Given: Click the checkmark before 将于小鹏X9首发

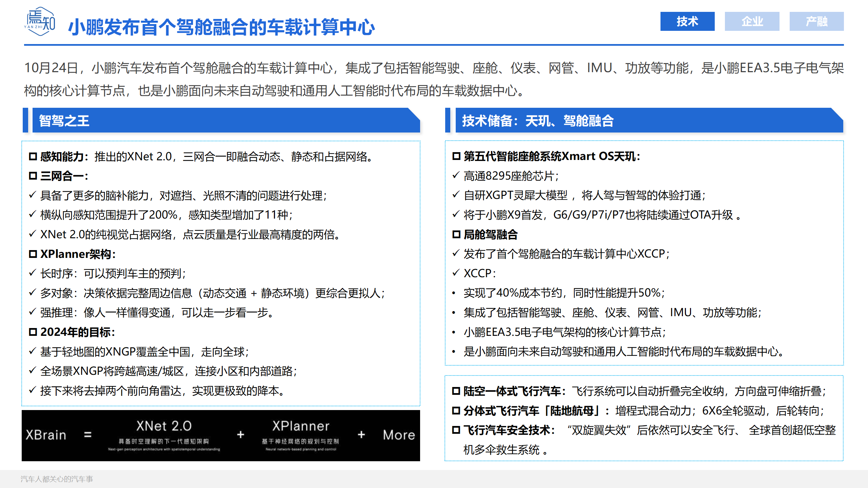Looking at the screenshot, I should click(x=456, y=214).
